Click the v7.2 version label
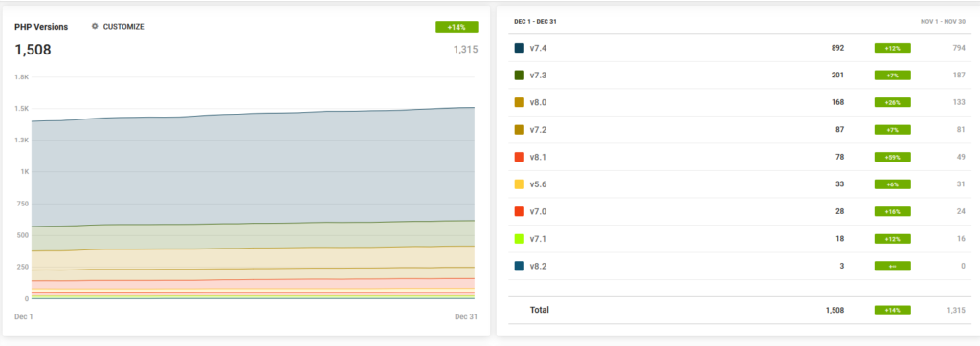The image size is (980, 346). click(538, 130)
